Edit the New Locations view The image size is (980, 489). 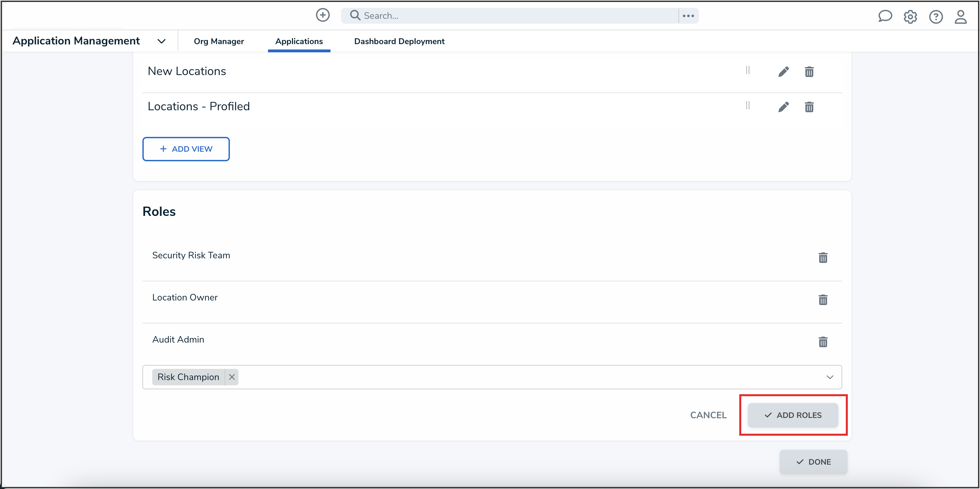pos(783,71)
